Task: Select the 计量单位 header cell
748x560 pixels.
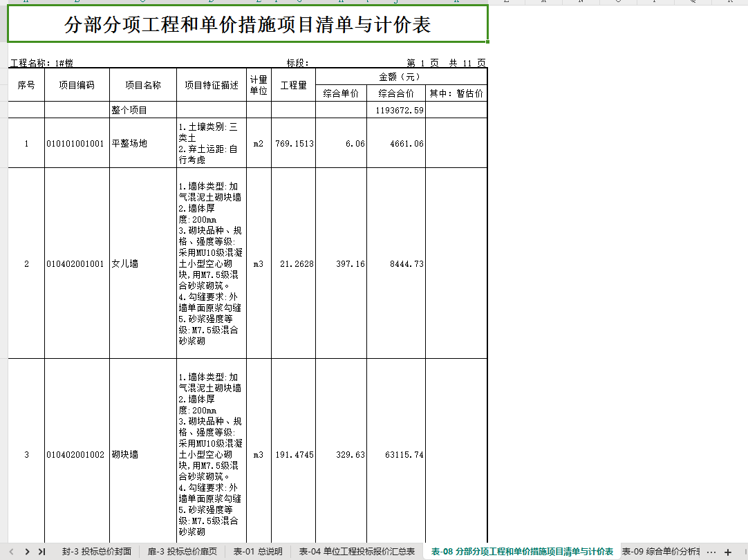Action: [259, 85]
